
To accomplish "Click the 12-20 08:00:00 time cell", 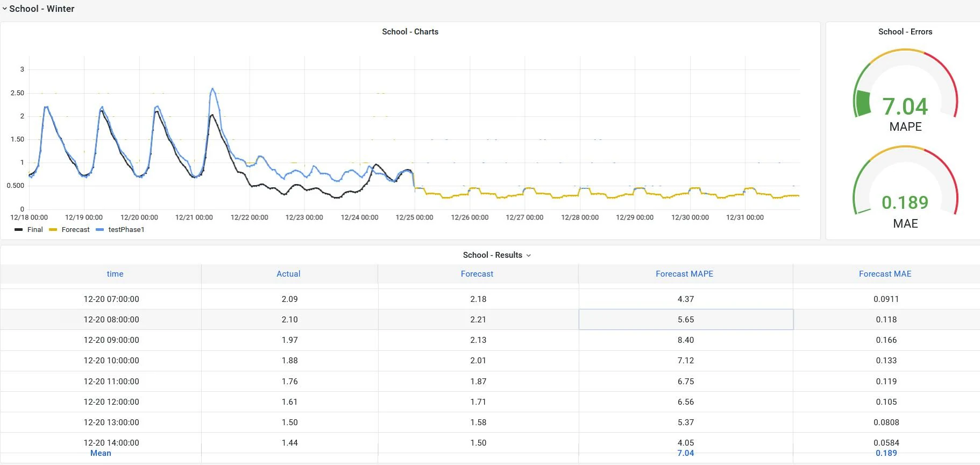I will (111, 320).
